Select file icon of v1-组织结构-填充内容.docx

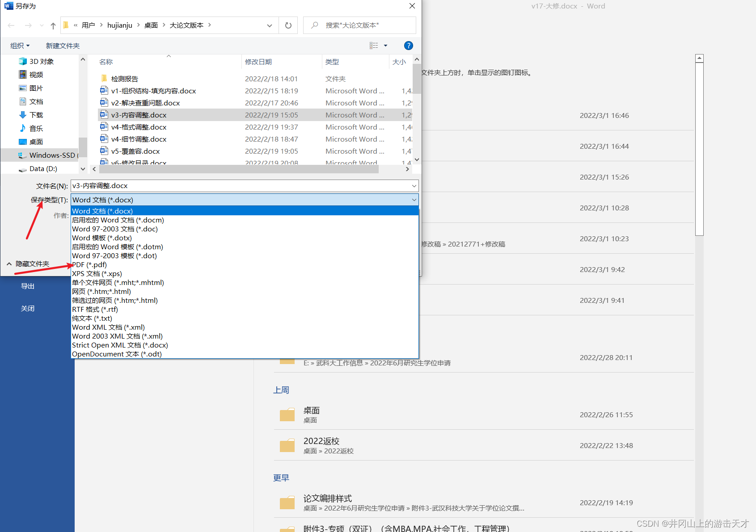[x=104, y=91]
